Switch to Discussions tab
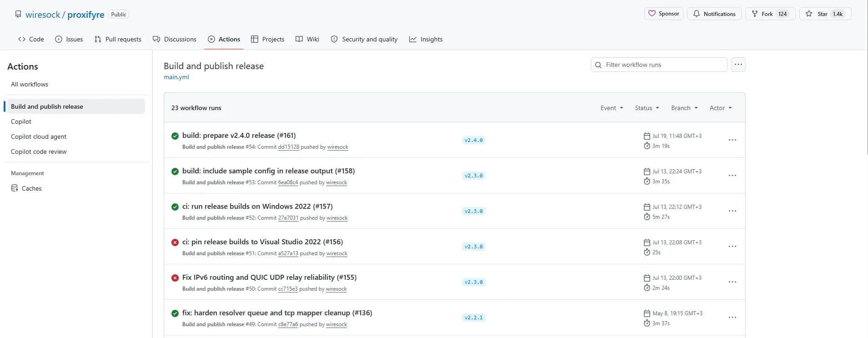Image resolution: width=868 pixels, height=338 pixels. pos(175,39)
